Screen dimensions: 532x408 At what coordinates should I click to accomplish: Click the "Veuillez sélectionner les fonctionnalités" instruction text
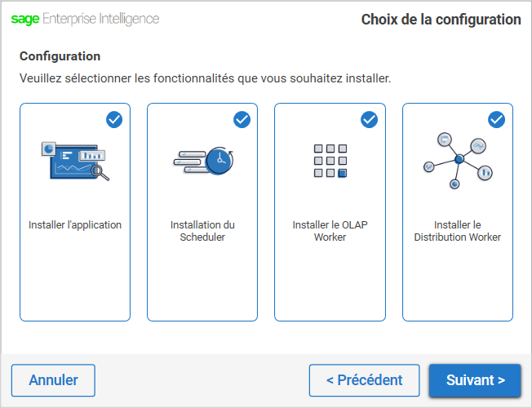tap(206, 78)
